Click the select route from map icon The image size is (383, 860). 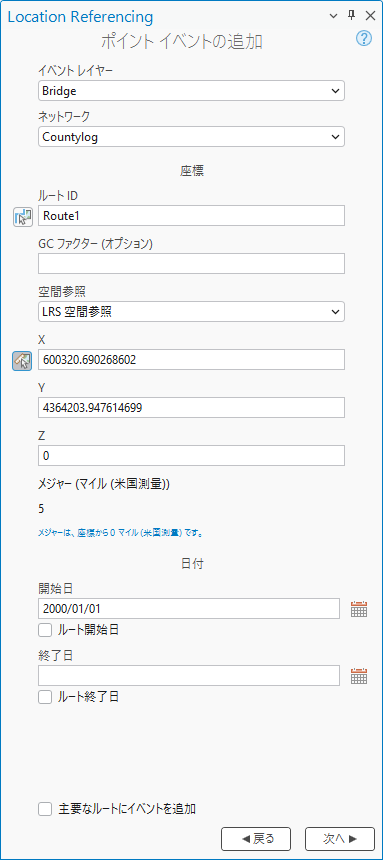pos(22,217)
